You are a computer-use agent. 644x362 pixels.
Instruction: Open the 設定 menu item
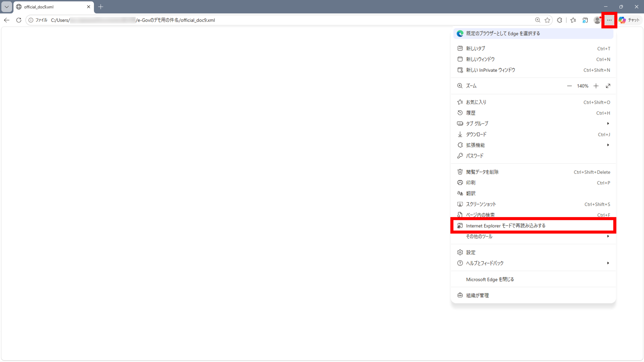point(533,252)
